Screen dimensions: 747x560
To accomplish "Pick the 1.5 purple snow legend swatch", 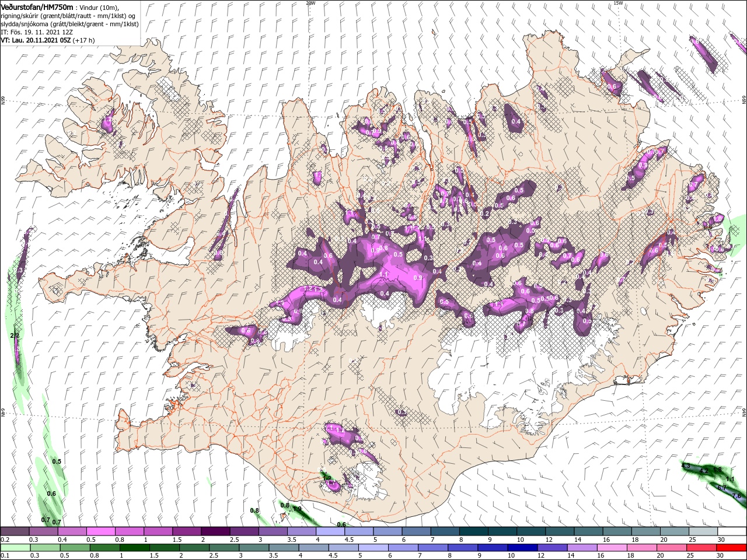I will pos(186,531).
